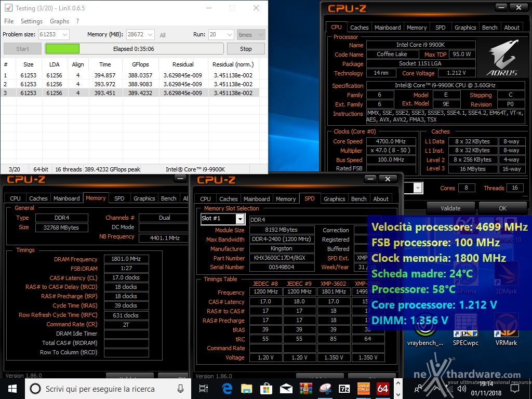This screenshot has height=399, width=532.
Task: Minimize the CPU-Z Memory window
Action: pos(180,179)
